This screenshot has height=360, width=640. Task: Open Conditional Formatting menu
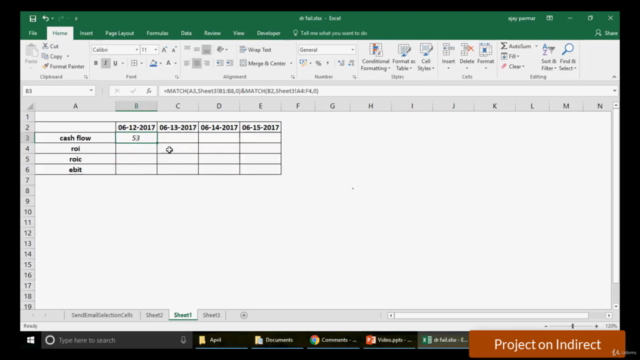point(376,57)
